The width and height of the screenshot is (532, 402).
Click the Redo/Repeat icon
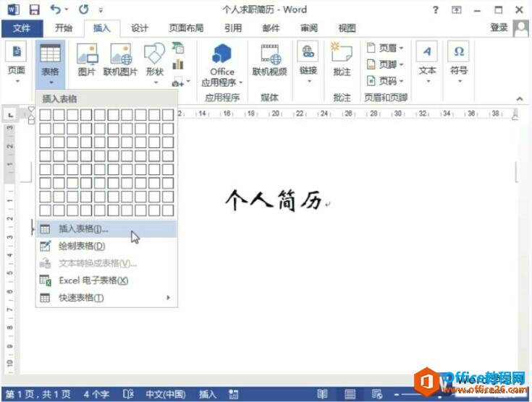coord(83,9)
